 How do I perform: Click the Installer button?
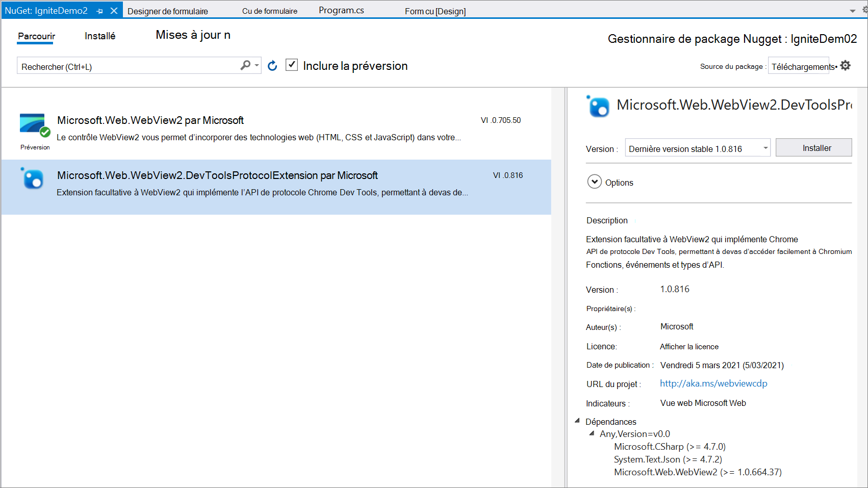[x=813, y=147]
